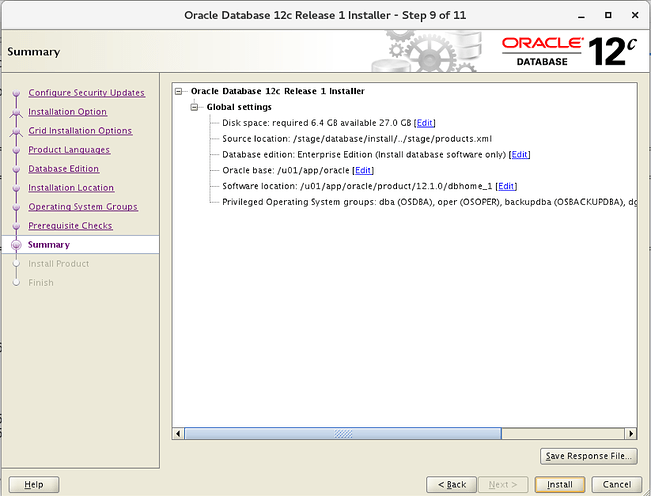Minimize the installer window

(581, 16)
